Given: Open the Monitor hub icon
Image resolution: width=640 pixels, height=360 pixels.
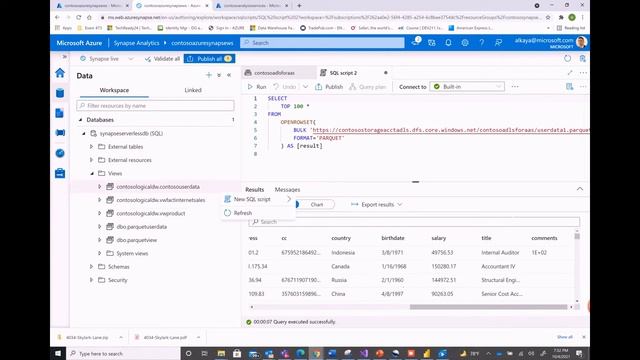Looking at the screenshot, I should pyautogui.click(x=60, y=153).
